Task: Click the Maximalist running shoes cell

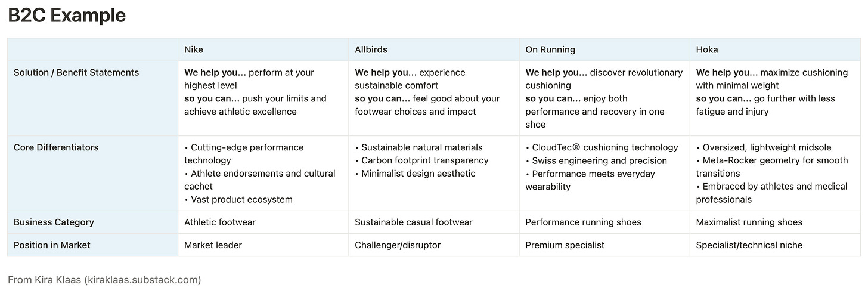Action: click(749, 222)
